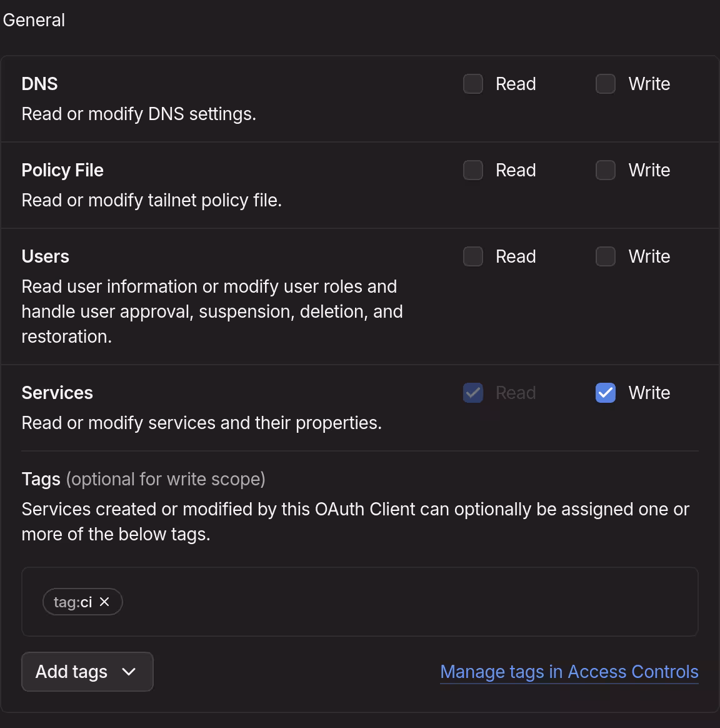Check the Policy File Write scope

point(605,169)
